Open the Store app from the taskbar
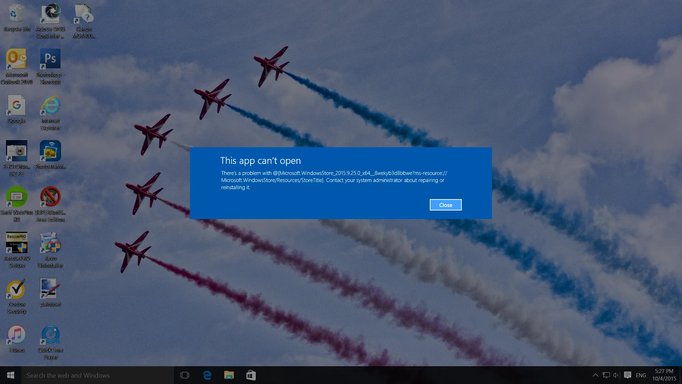The height and width of the screenshot is (384, 682). click(x=251, y=375)
